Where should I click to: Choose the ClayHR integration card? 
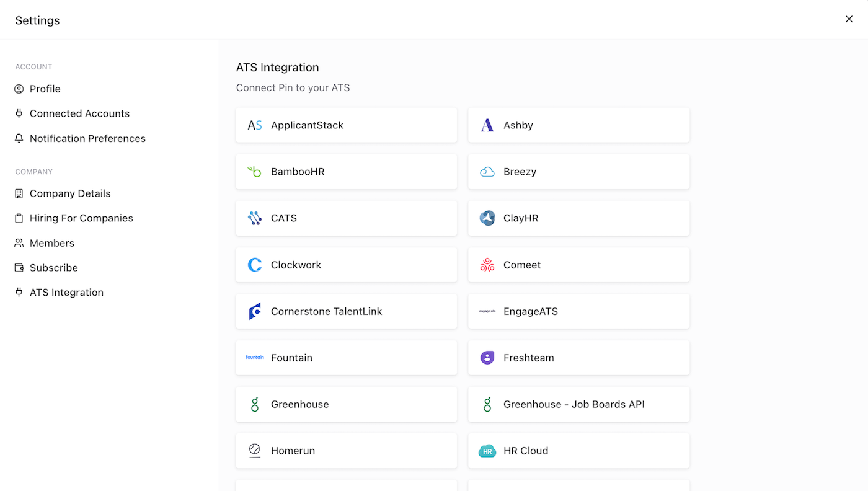click(579, 218)
